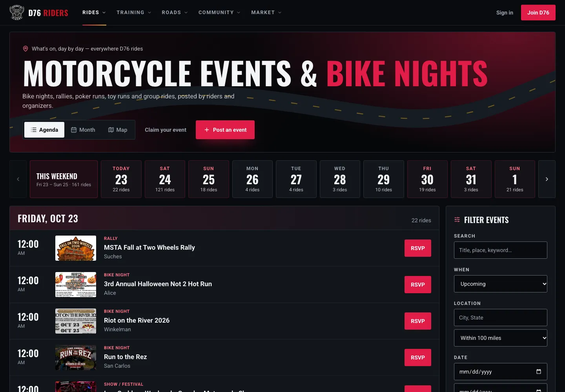
Task: Open the date picker calendar icon
Action: [x=539, y=372]
